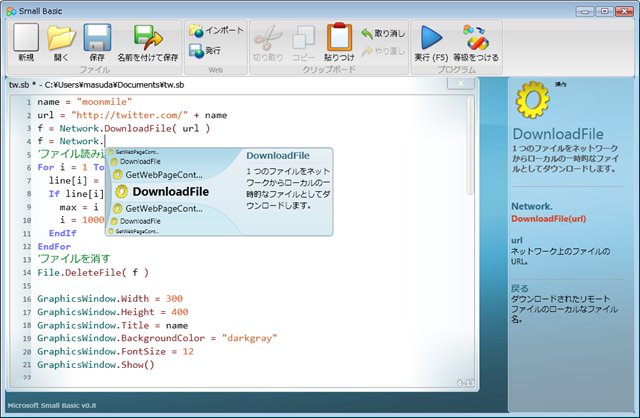Screen dimensions: 640x418
Task: Click the 切り取り (Cut) scissors icon
Action: coord(267,39)
